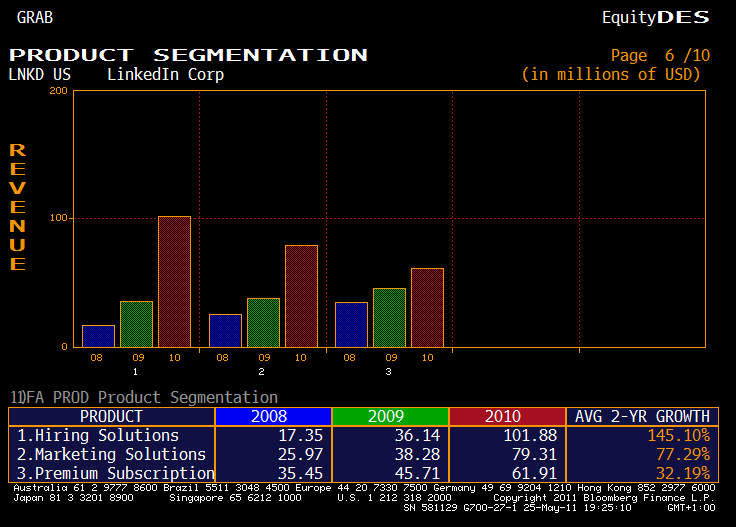Click the 2010 Marketing Solutions revenue bar
This screenshot has width=736, height=527.
301,295
